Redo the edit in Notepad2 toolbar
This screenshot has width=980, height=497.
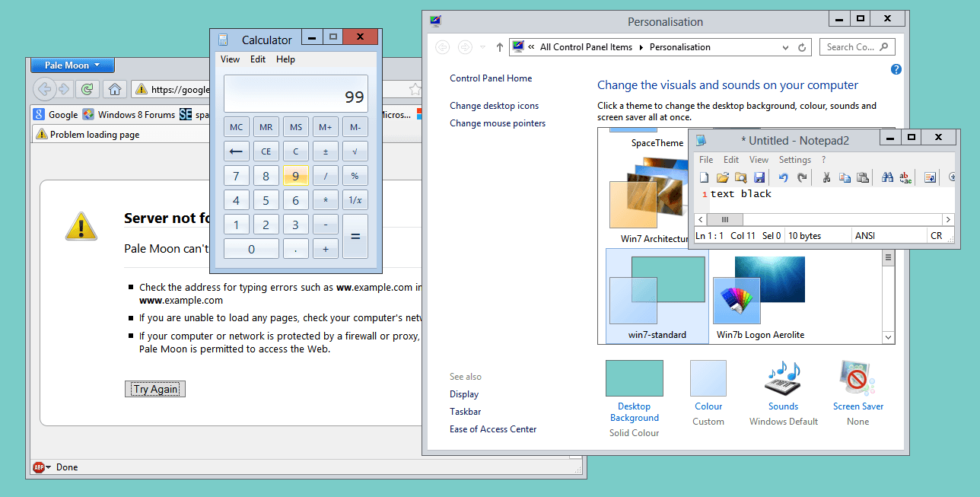[802, 177]
